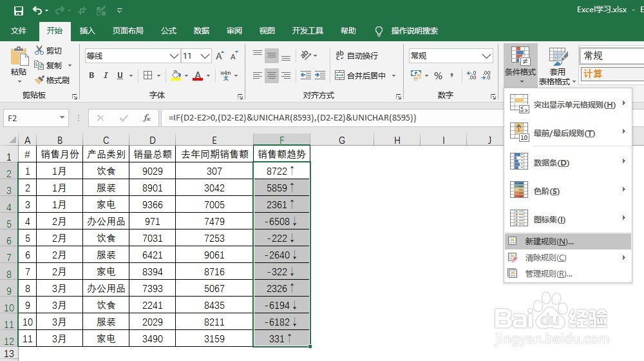Image resolution: width=644 pixels, height=361 pixels.
Task: Switch to the 数据 tab
Action: [x=201, y=31]
